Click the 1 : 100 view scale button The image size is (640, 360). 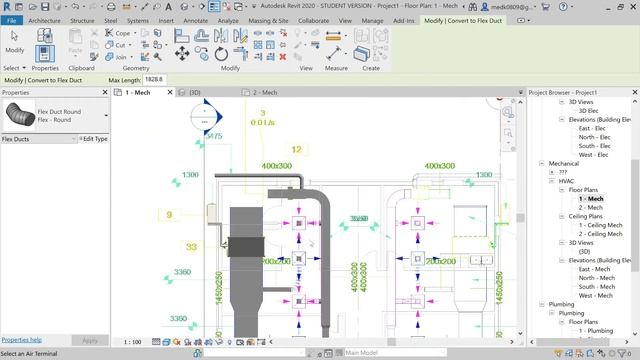(x=132, y=342)
